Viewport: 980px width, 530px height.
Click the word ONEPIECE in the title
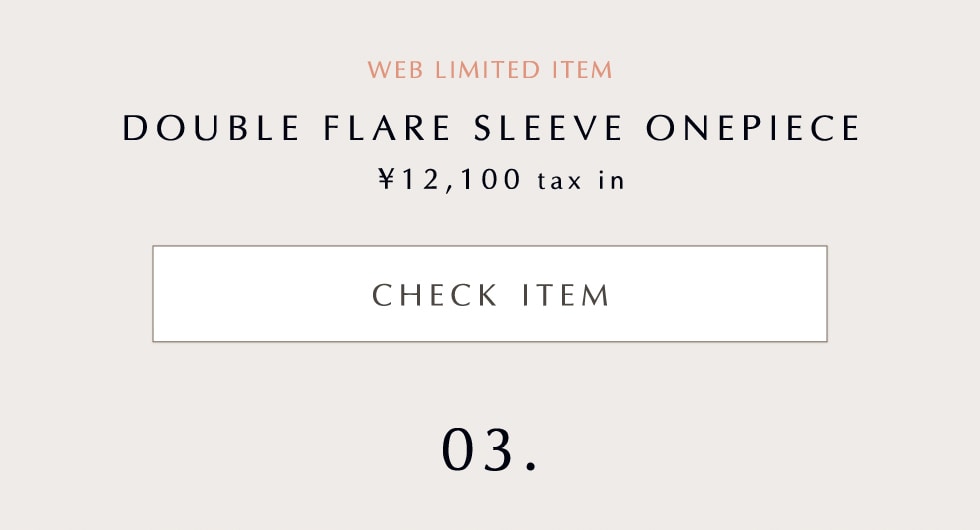pos(753,129)
